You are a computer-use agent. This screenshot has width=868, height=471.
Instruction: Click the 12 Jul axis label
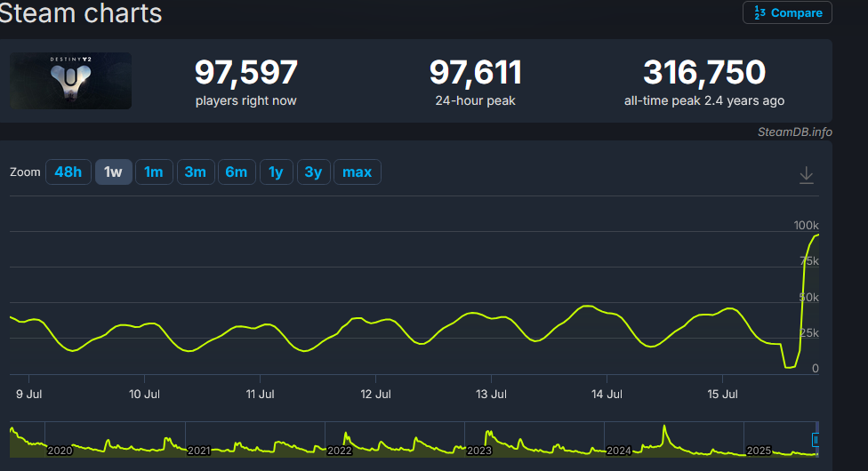[375, 394]
